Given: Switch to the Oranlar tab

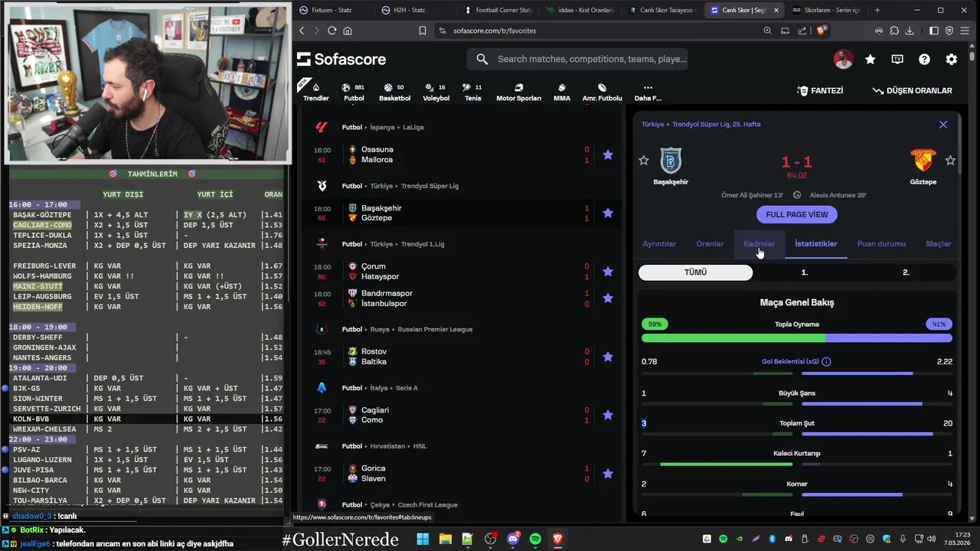Looking at the screenshot, I should 710,243.
